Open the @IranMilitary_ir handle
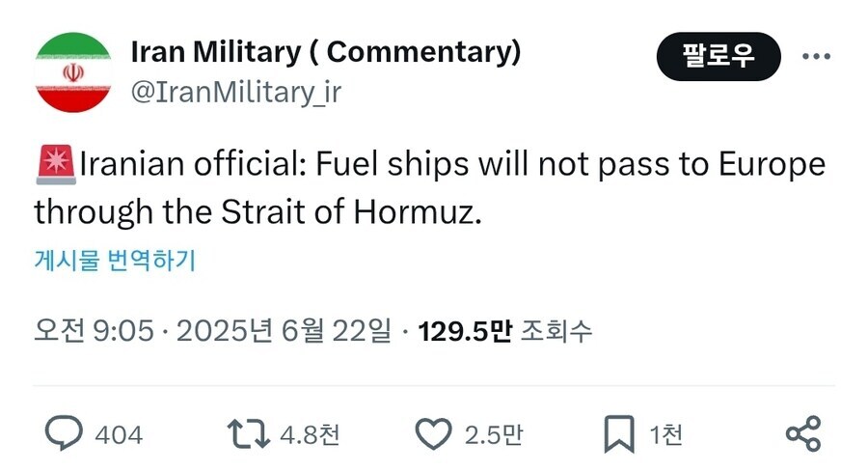 click(236, 92)
